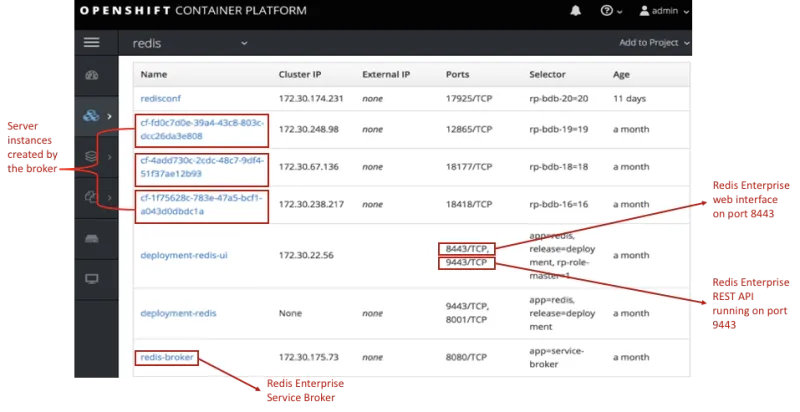
Task: Open the Resources sidebar icon
Action: pyautogui.click(x=92, y=198)
